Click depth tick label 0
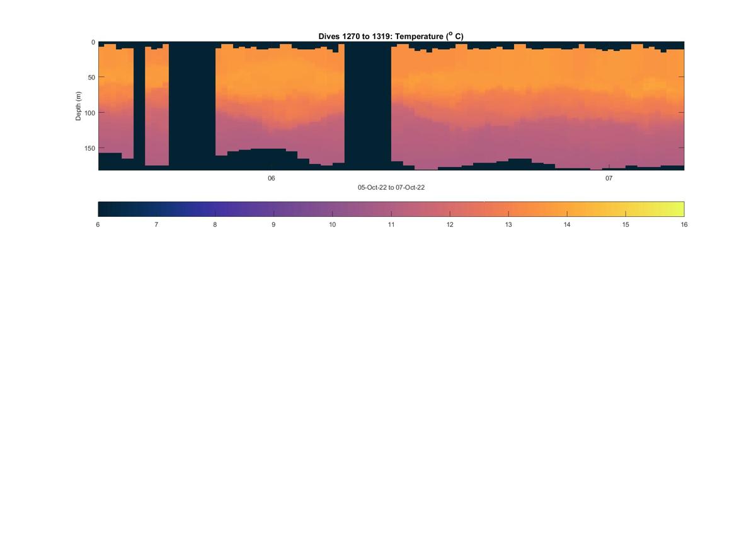The height and width of the screenshot is (558, 756). (93, 42)
